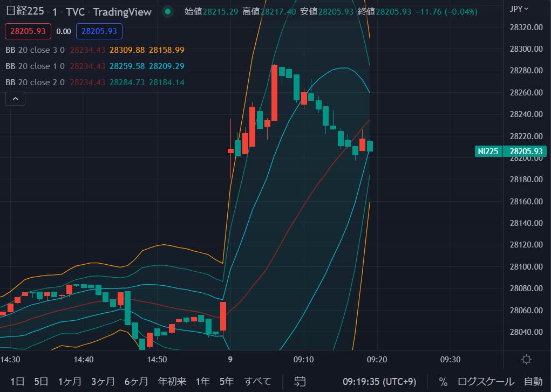Click the 高値28217.40 high value

click(x=269, y=12)
